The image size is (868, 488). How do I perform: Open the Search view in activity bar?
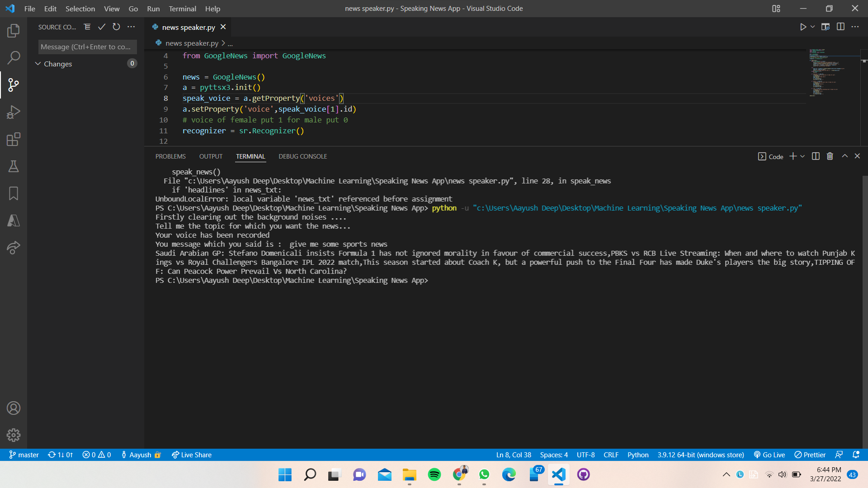point(14,58)
